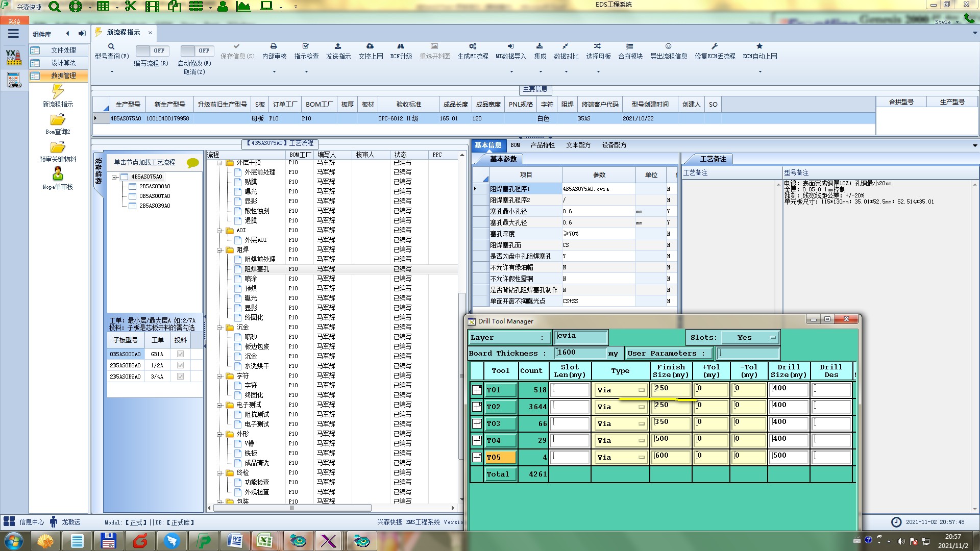Viewport: 980px width, 551px height.
Task: Click the 文控上网 cloud icon
Action: point(370,46)
